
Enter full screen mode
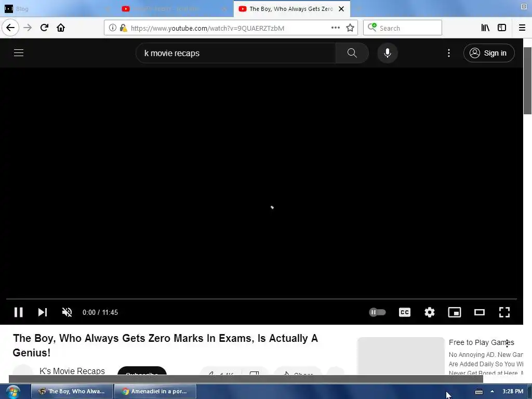504,312
